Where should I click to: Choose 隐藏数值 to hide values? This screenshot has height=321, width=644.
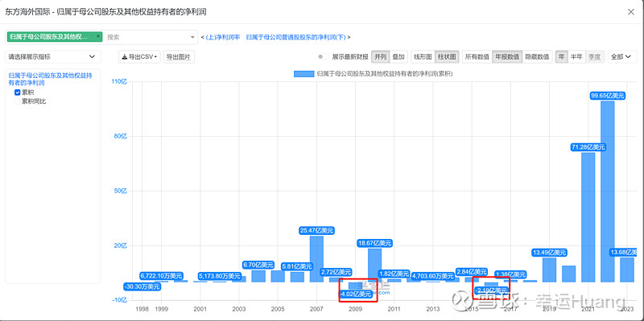tap(537, 56)
